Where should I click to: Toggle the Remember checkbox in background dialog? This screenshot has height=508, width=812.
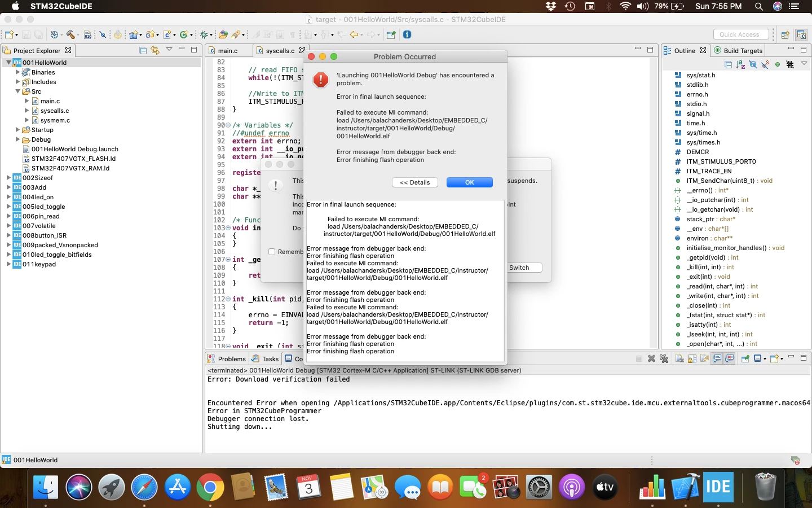pyautogui.click(x=272, y=252)
